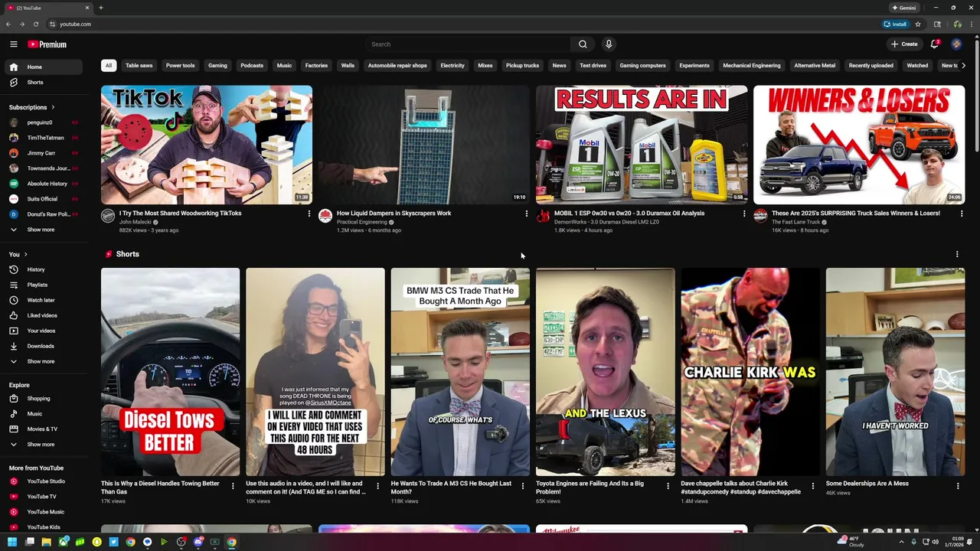Open the hamburger guide menu icon
Screen dimensions: 980x551
(13, 44)
